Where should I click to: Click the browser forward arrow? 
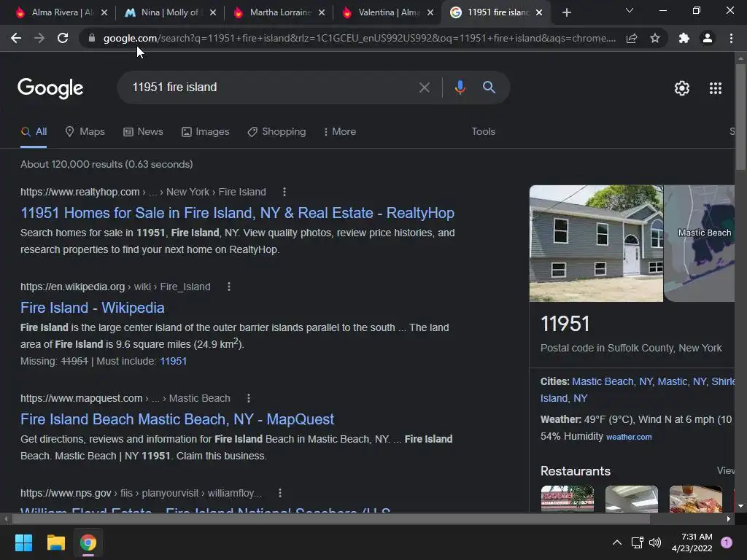click(39, 38)
